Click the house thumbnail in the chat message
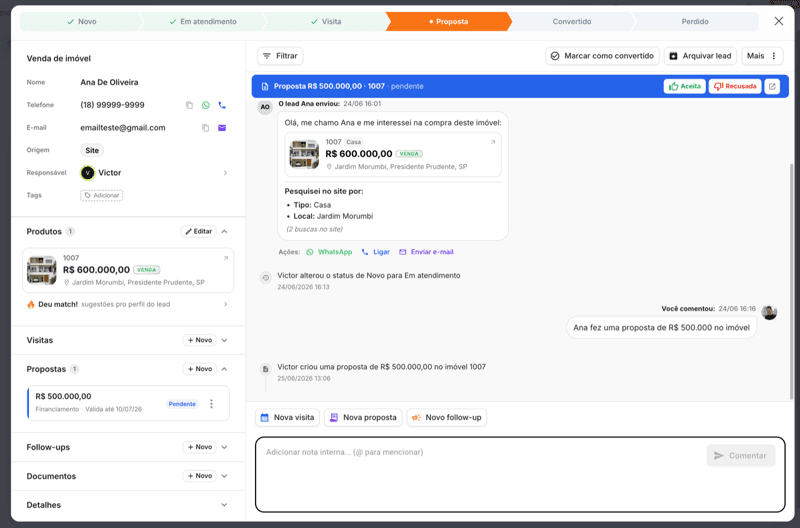The width and height of the screenshot is (800, 528). pyautogui.click(x=304, y=154)
